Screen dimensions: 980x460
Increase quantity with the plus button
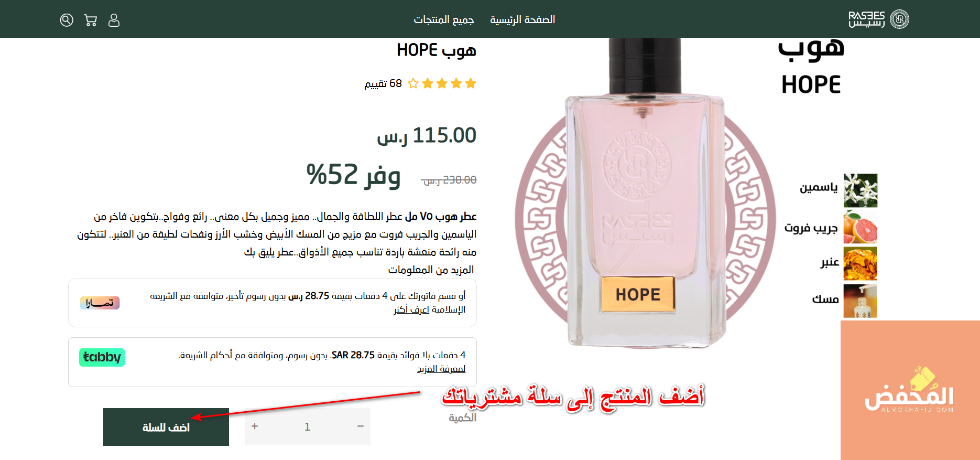(255, 426)
